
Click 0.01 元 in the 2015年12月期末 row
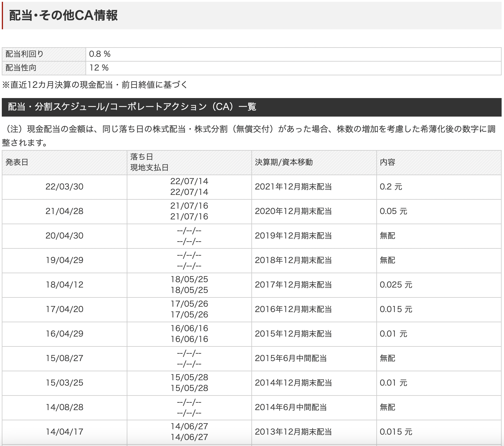click(x=393, y=334)
